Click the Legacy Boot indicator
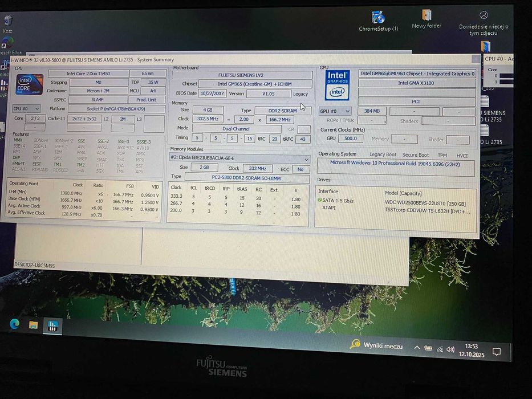The image size is (532, 399). tap(383, 154)
